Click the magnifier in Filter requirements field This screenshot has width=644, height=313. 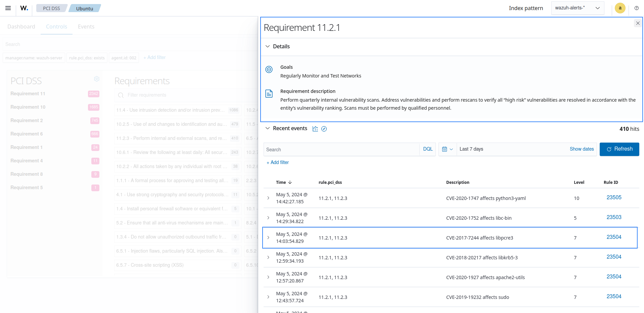point(121,95)
